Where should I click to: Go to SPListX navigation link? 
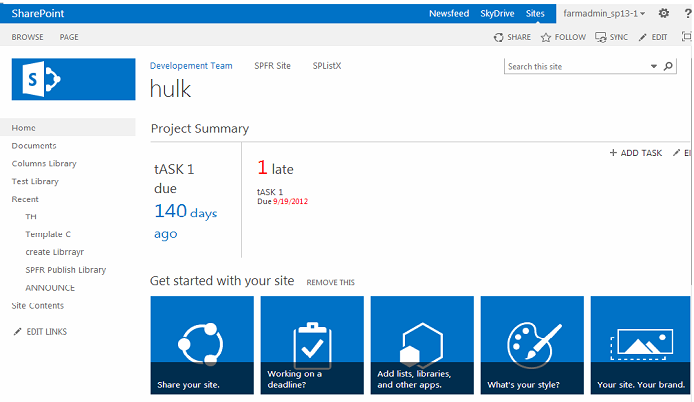327,66
